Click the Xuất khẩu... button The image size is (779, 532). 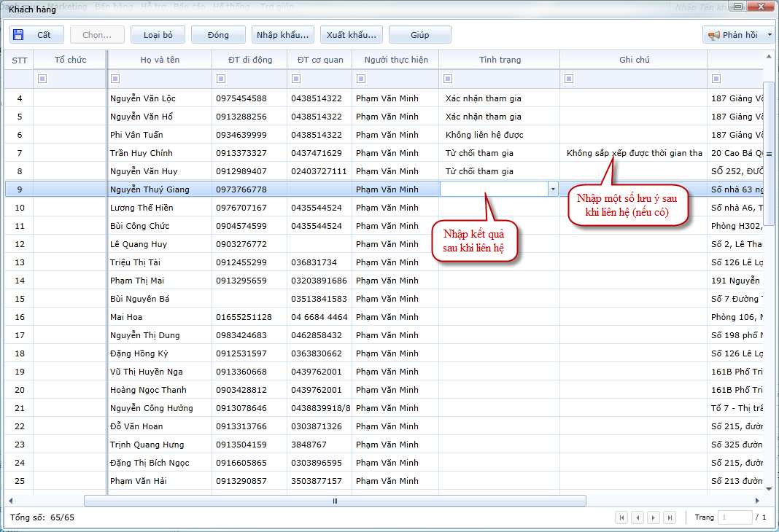tap(352, 35)
